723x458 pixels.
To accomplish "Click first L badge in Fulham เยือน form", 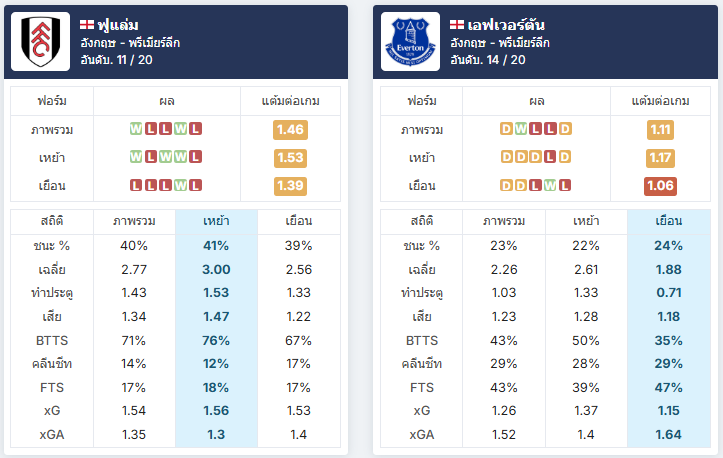I will tap(136, 185).
